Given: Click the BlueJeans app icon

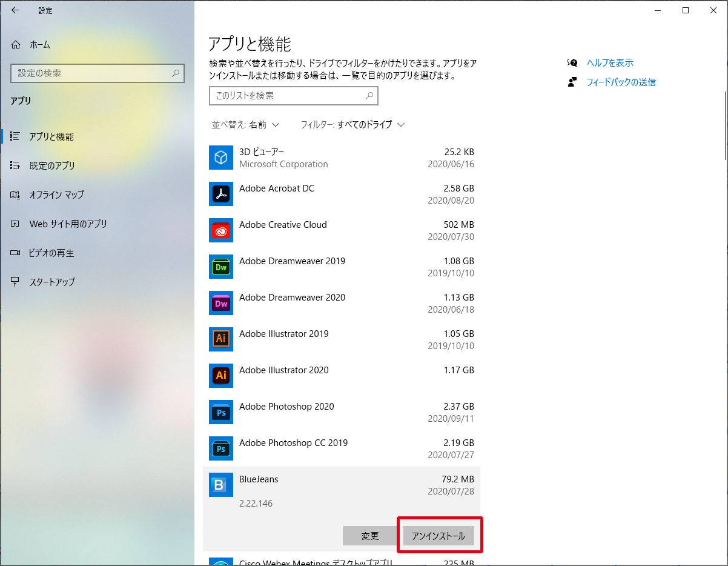Looking at the screenshot, I should pyautogui.click(x=221, y=485).
